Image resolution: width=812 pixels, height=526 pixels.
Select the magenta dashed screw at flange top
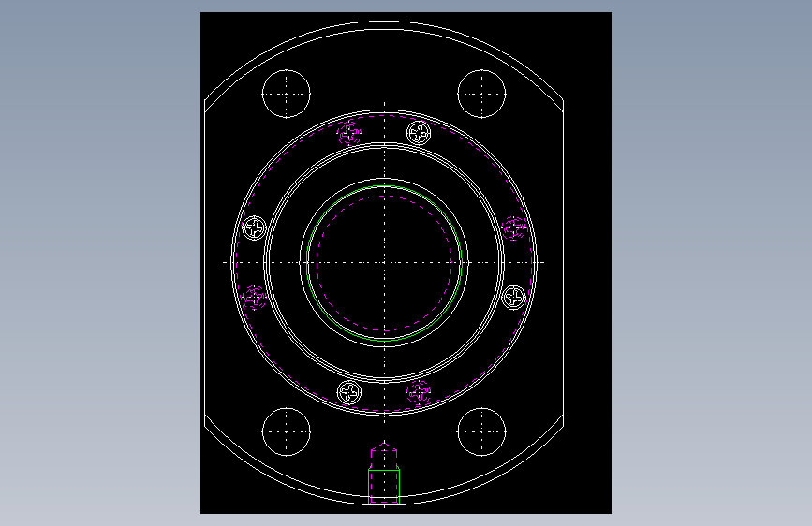tap(349, 133)
